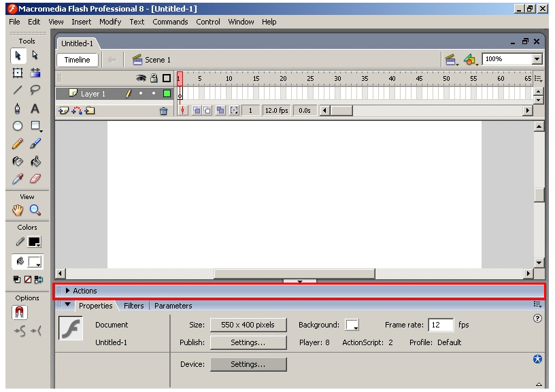Open the Properties panel options menu
555x392 pixels.
click(537, 304)
